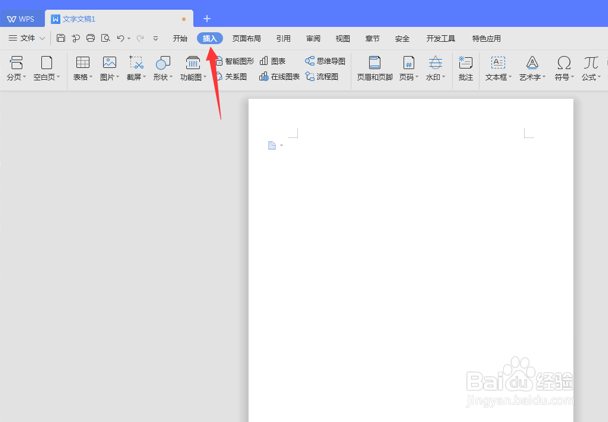Expand the Picture (图片) dropdown arrow
Screen dimensions: 608x422
(117, 77)
